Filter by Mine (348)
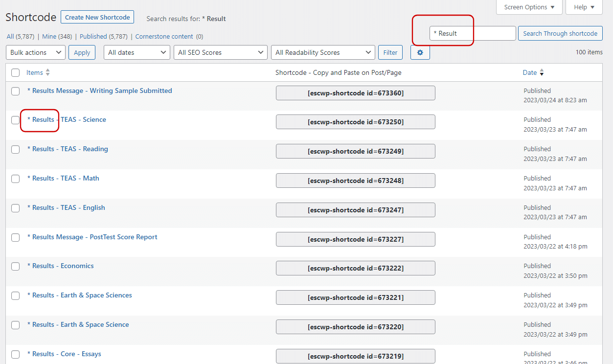613x364 pixels. click(57, 36)
